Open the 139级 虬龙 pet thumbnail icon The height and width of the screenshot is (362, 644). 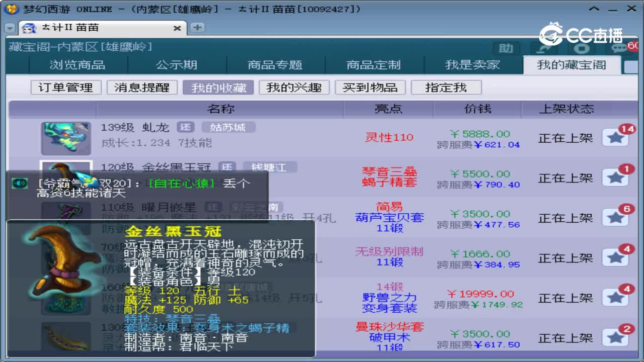pos(66,137)
